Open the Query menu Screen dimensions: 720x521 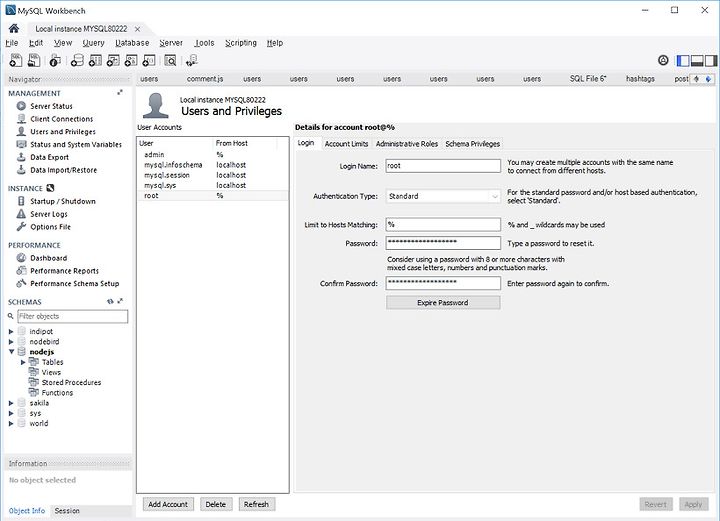pyautogui.click(x=93, y=43)
